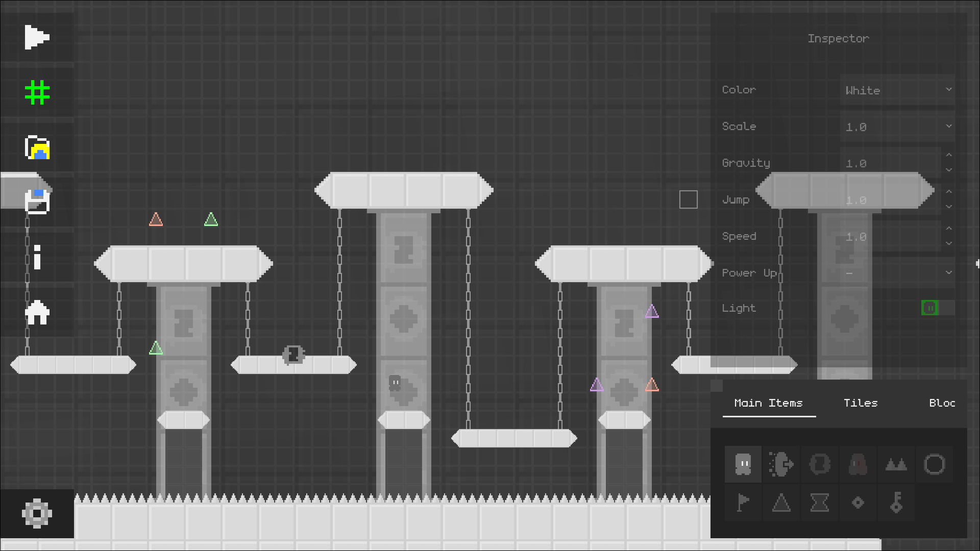Select the exit portal item
The height and width of the screenshot is (551, 980).
781,464
